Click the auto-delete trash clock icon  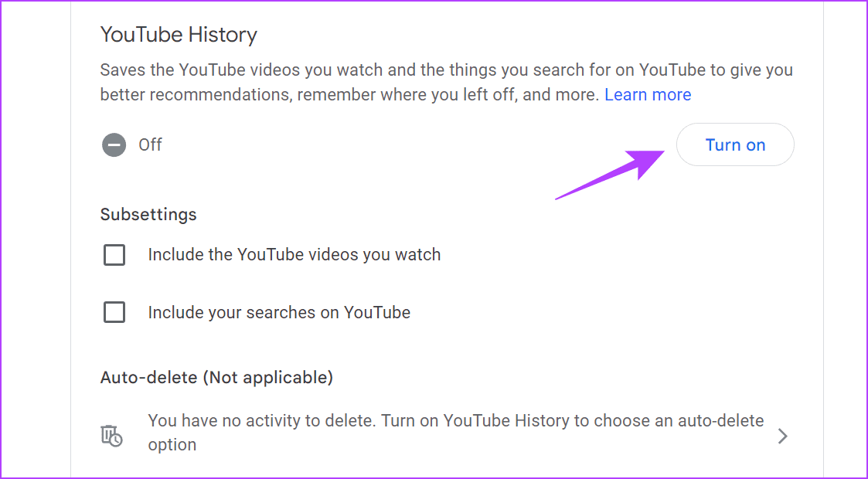click(x=111, y=436)
